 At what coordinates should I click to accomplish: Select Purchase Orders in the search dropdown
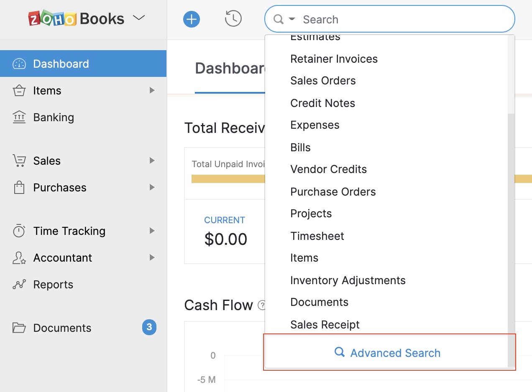(x=333, y=191)
